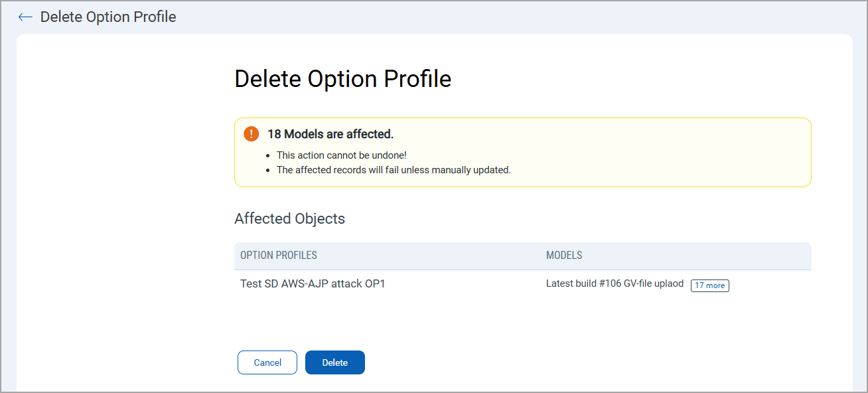The height and width of the screenshot is (393, 868).
Task: Confirm deletion with the Delete button
Action: coord(334,362)
